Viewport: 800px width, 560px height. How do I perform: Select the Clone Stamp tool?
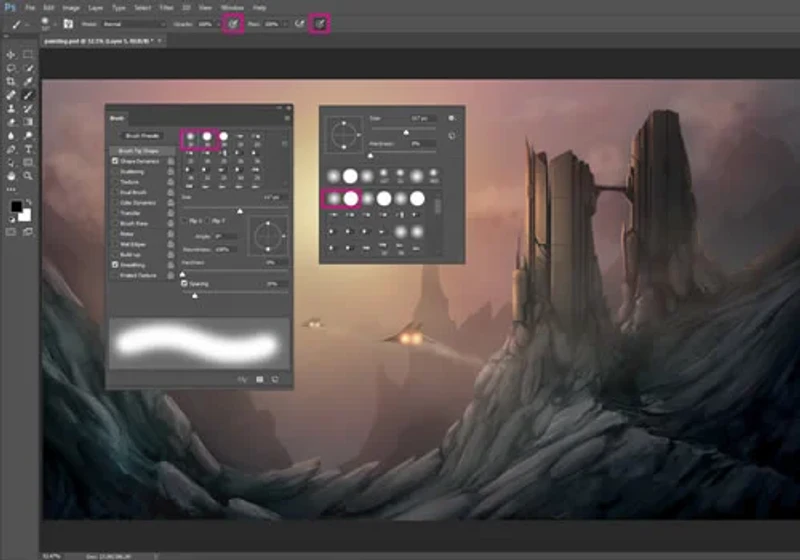click(11, 109)
